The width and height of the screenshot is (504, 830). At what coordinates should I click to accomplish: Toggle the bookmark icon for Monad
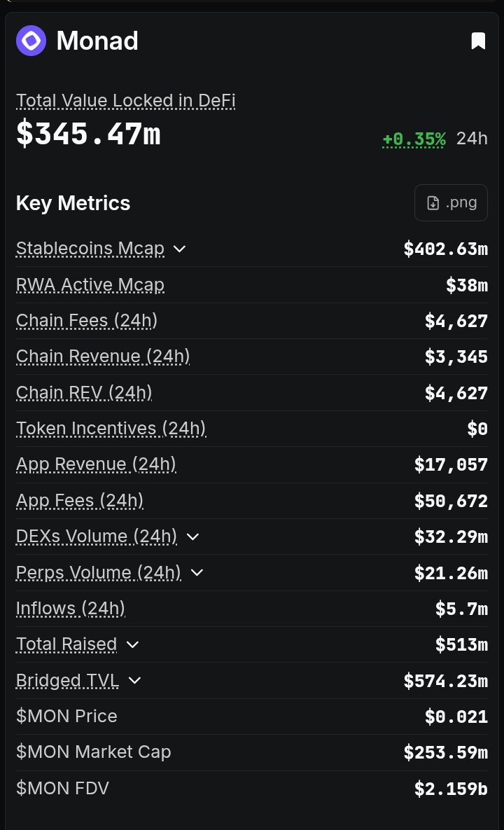click(x=478, y=41)
